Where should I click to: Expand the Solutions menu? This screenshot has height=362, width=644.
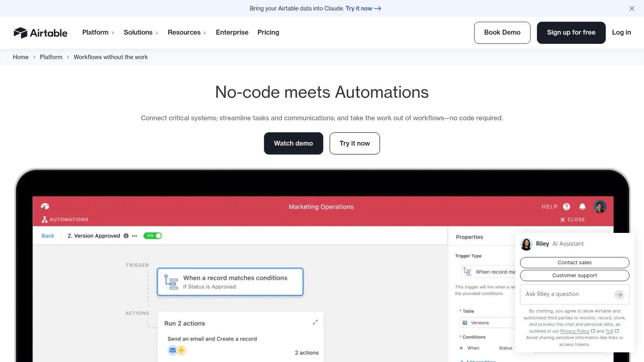tap(141, 32)
